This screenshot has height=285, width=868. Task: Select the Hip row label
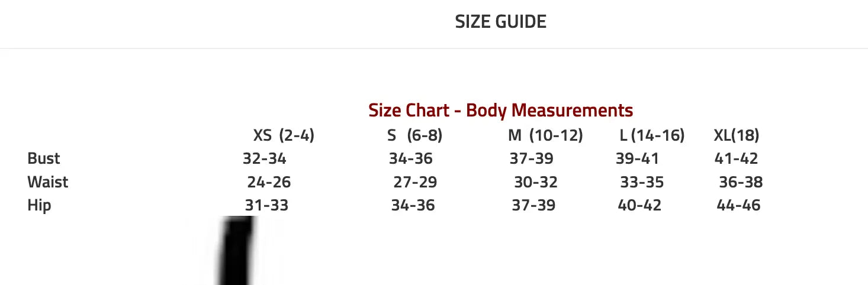tap(39, 206)
